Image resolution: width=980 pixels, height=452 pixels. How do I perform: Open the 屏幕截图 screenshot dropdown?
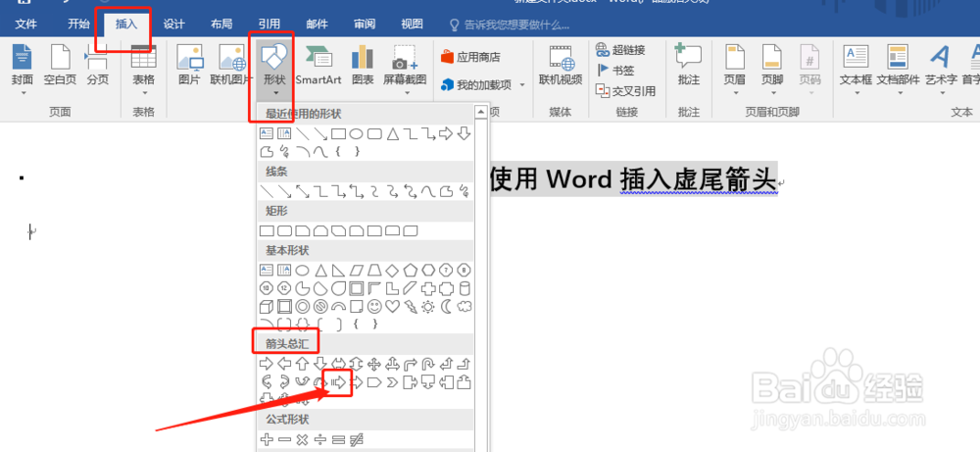click(x=405, y=69)
